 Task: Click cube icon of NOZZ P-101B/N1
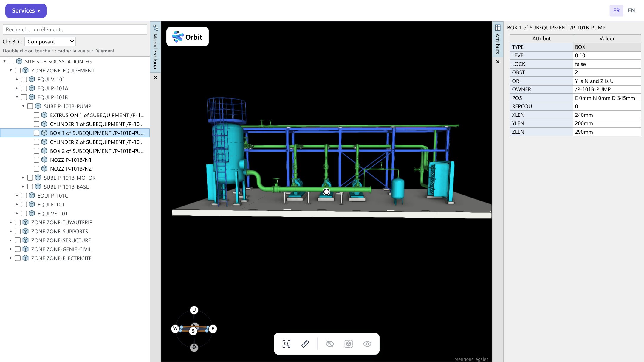tap(44, 160)
